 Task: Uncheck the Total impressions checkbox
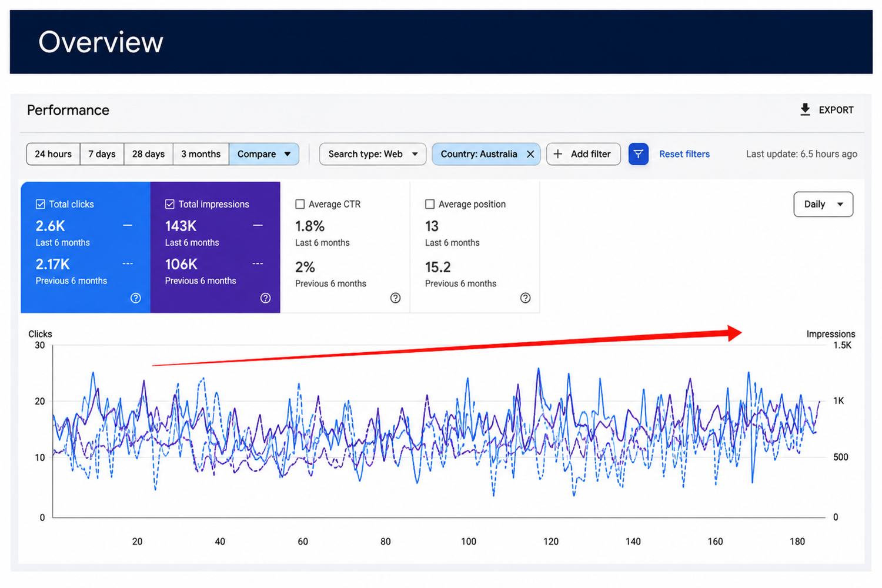(170, 204)
